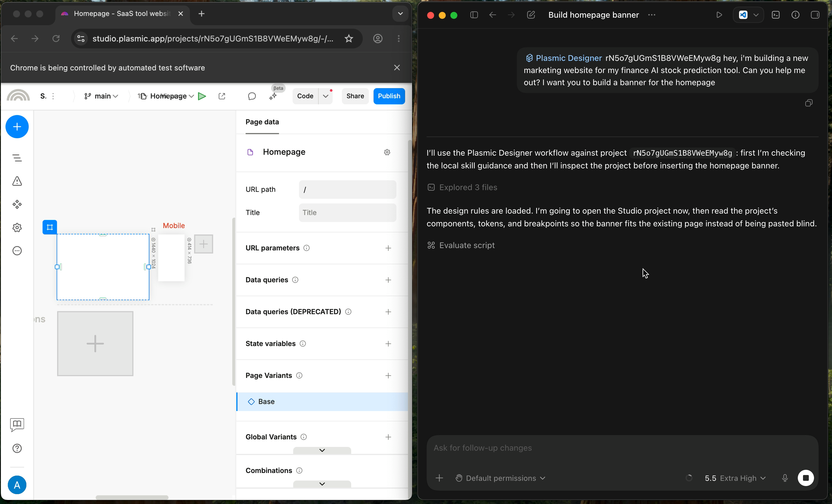Stop the running agent response
The image size is (832, 504).
click(806, 478)
